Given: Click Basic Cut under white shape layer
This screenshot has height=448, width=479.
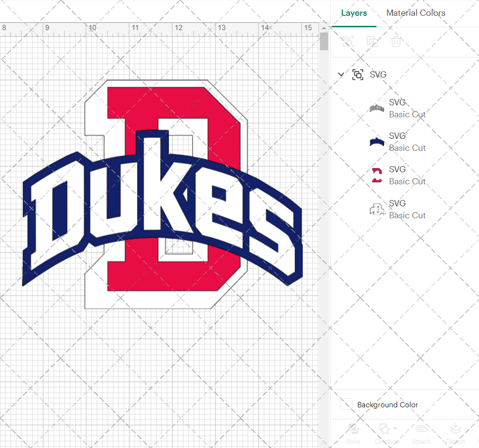Looking at the screenshot, I should click(407, 215).
